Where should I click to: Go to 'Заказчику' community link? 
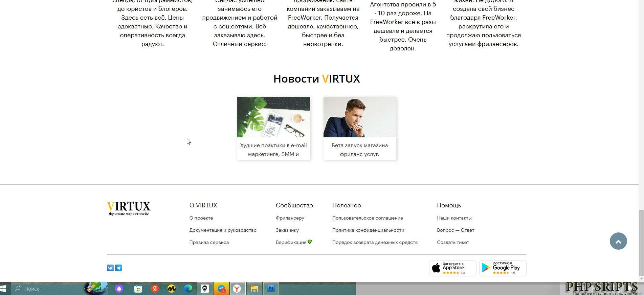(x=287, y=230)
